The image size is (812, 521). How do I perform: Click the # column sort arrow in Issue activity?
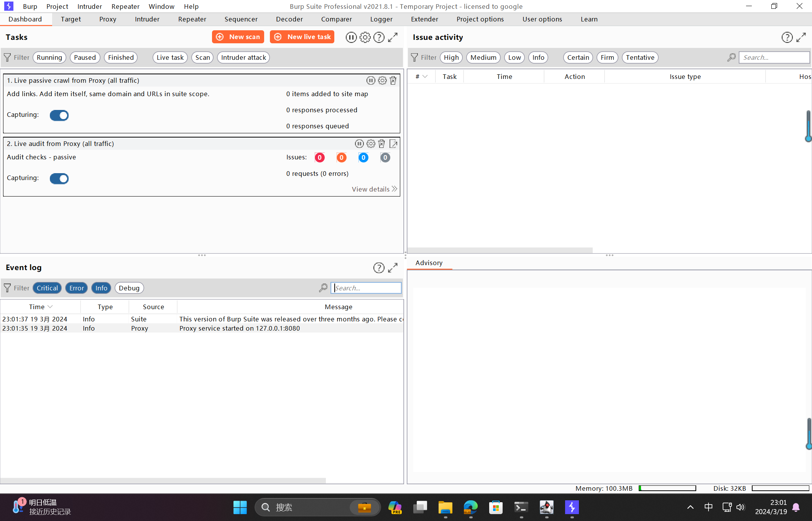425,77
